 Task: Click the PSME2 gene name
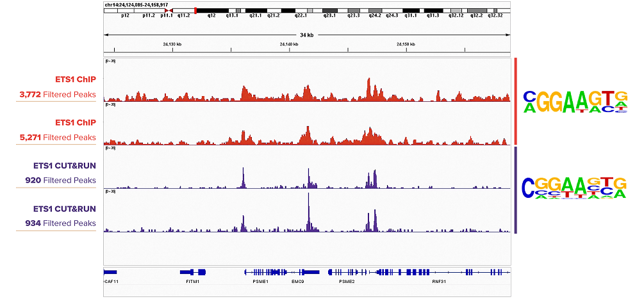tap(346, 282)
